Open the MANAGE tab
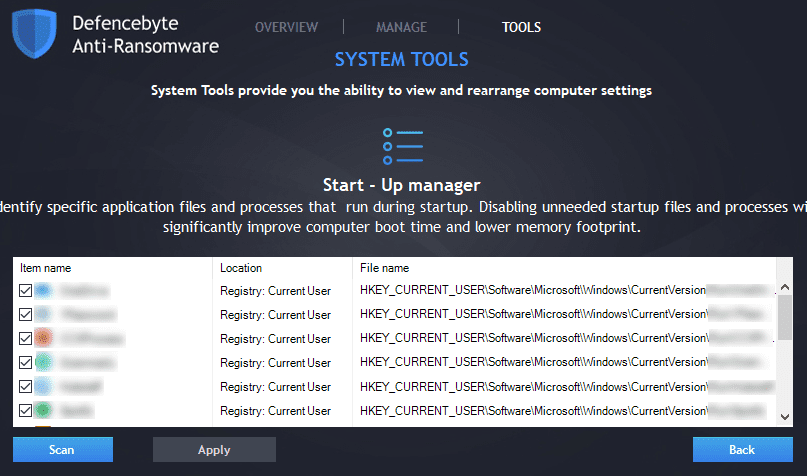807x476 pixels. click(x=401, y=27)
